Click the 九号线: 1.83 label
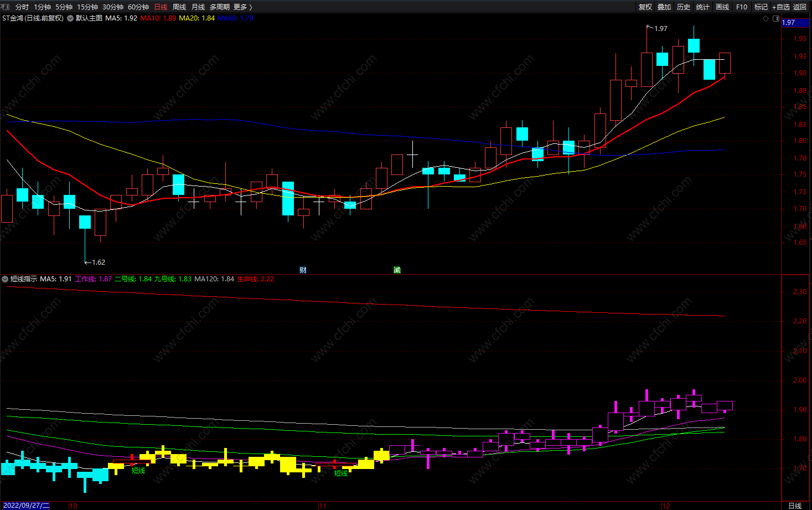 pos(173,279)
